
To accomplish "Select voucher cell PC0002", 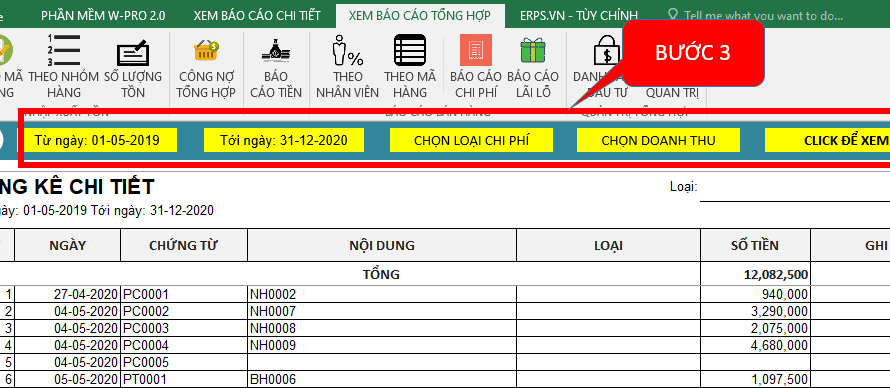I will click(184, 311).
